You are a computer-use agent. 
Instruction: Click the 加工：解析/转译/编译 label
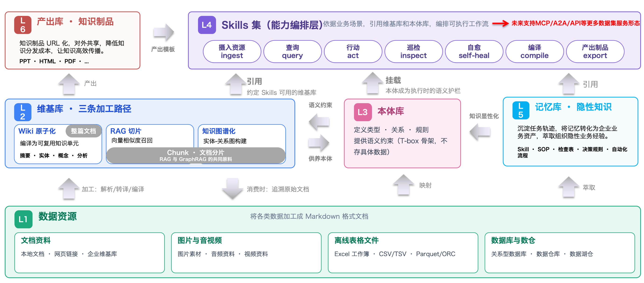[x=113, y=189]
